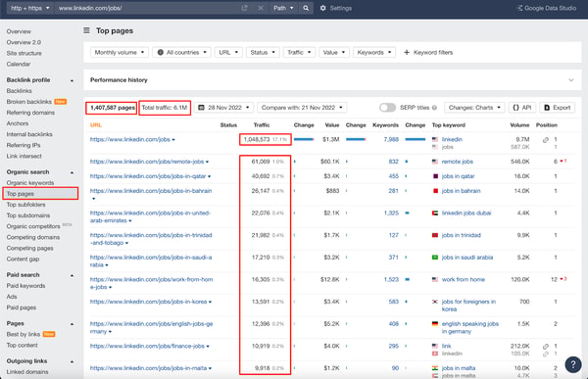Viewport: 588px width, 379px height.
Task: Open the Status filter dropdown
Action: [x=263, y=53]
